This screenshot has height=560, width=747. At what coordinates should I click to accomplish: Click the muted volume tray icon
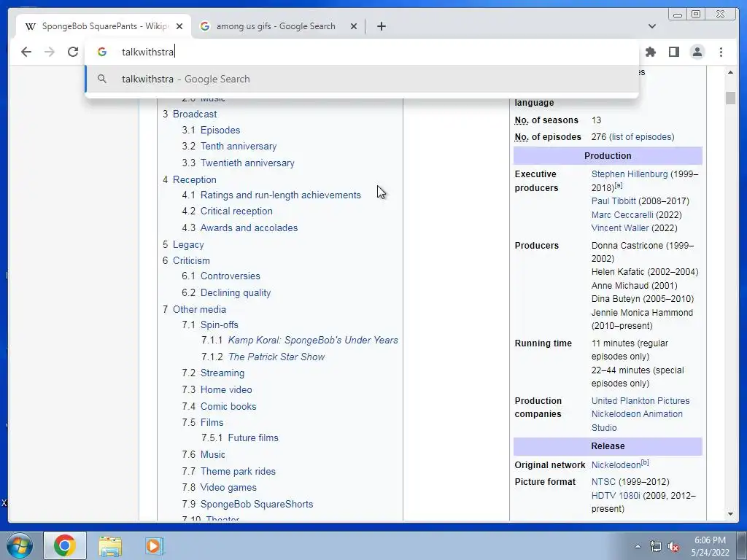(x=673, y=547)
